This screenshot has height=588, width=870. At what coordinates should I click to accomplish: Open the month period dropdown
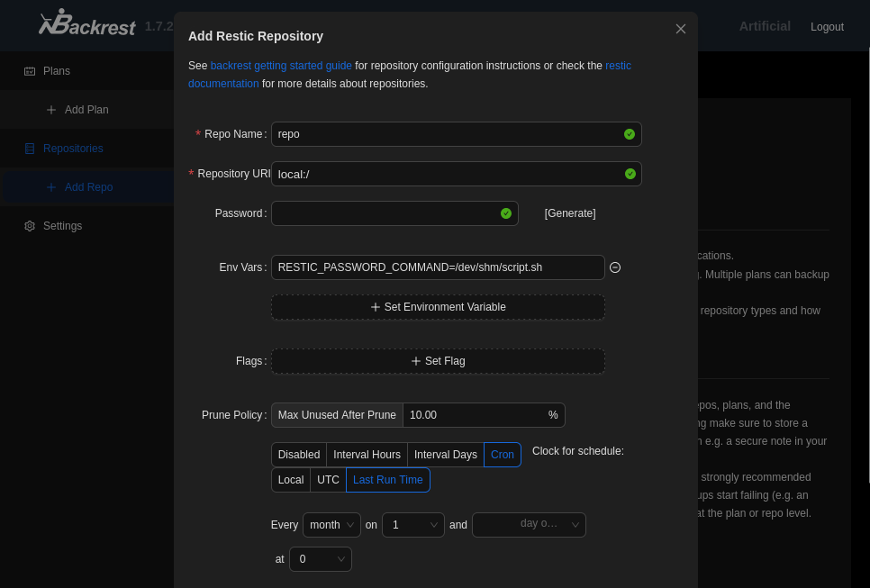331,525
